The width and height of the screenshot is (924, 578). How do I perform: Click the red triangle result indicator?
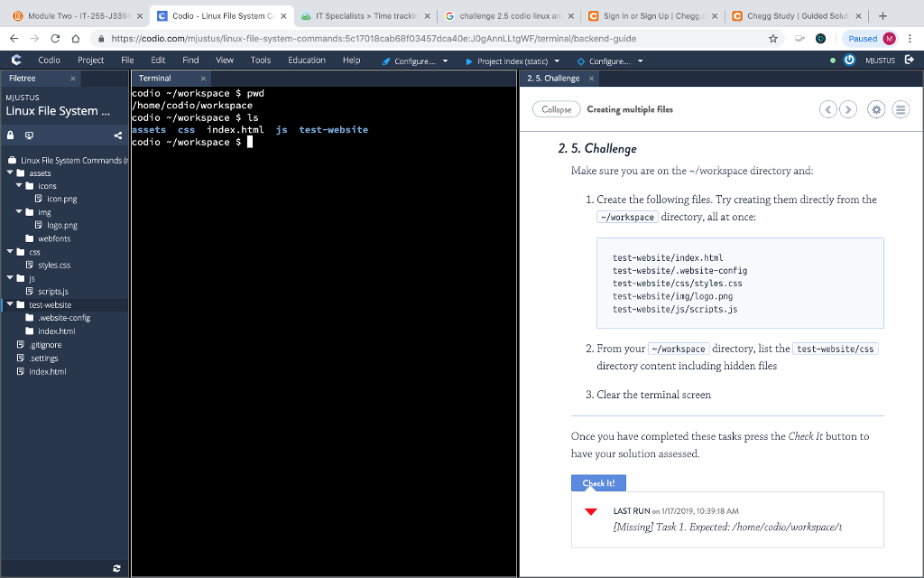point(591,511)
